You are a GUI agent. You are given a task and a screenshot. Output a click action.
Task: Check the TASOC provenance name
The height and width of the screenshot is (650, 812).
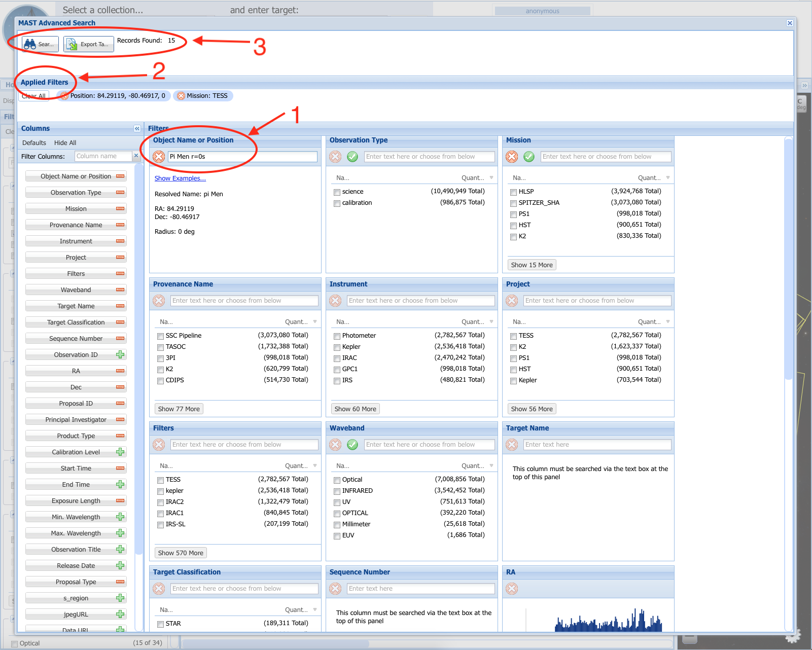(x=160, y=347)
